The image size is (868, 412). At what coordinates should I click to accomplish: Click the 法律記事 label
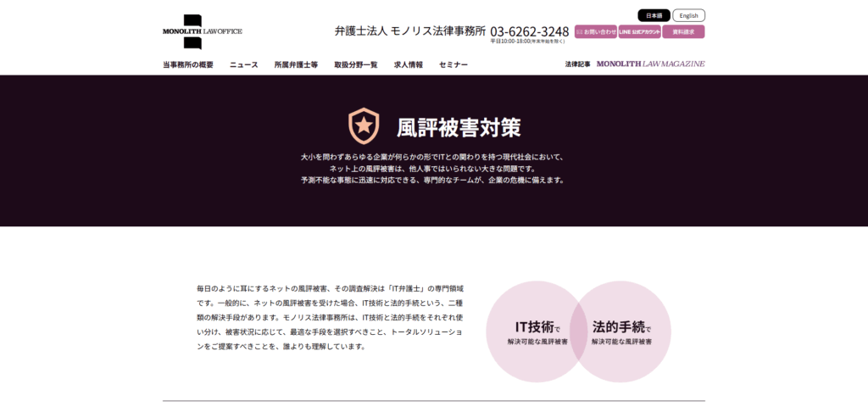(577, 64)
